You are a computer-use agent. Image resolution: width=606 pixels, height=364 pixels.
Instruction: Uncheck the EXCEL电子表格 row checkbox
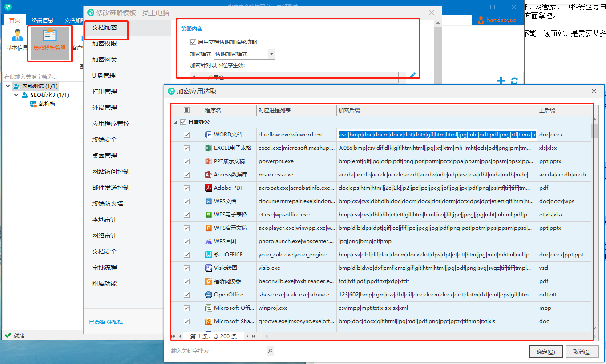tap(186, 148)
